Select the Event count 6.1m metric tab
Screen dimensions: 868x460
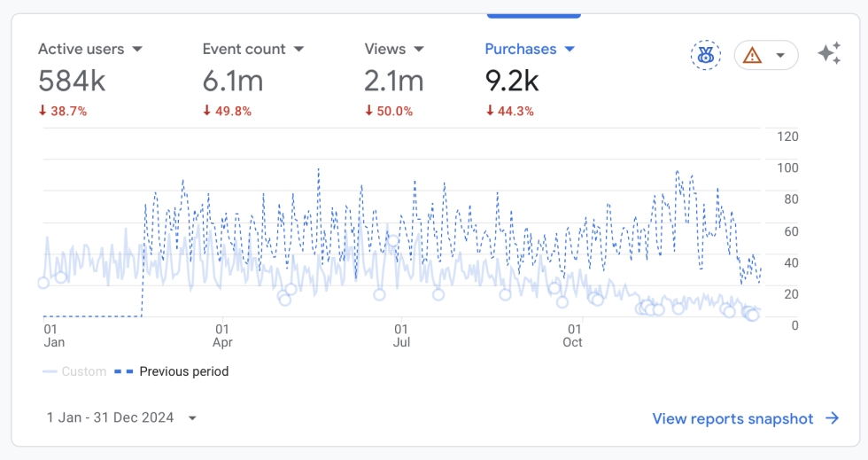pyautogui.click(x=253, y=79)
